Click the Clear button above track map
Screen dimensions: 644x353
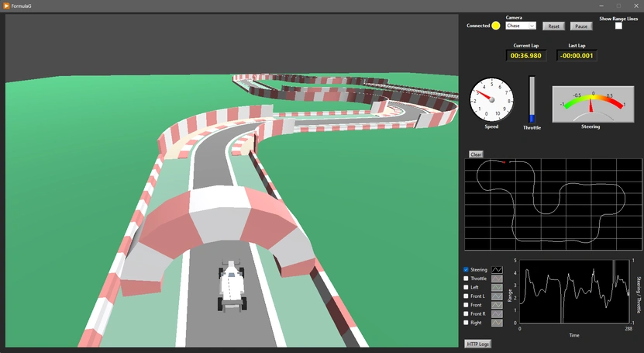476,154
